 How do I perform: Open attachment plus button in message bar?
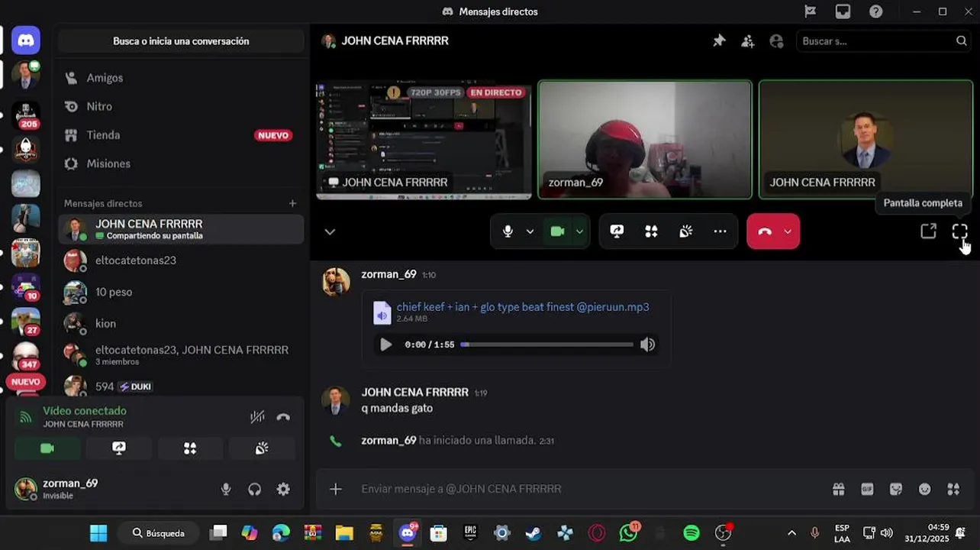point(336,489)
